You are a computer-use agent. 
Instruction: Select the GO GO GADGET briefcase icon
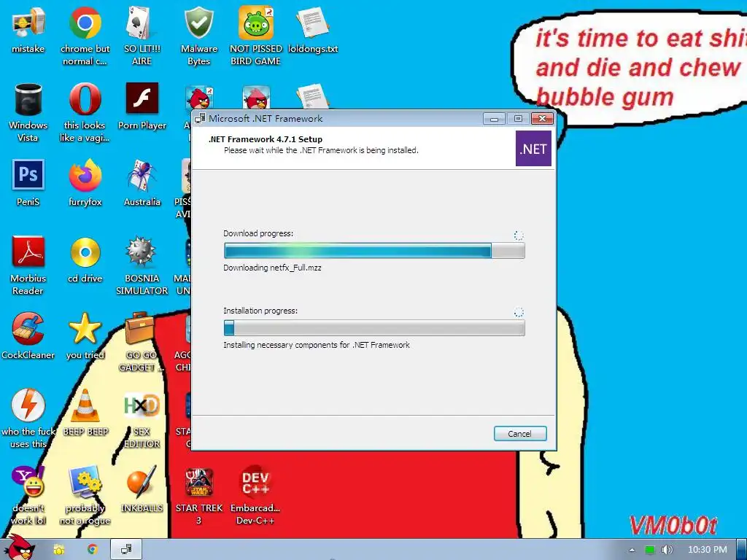[x=142, y=342]
